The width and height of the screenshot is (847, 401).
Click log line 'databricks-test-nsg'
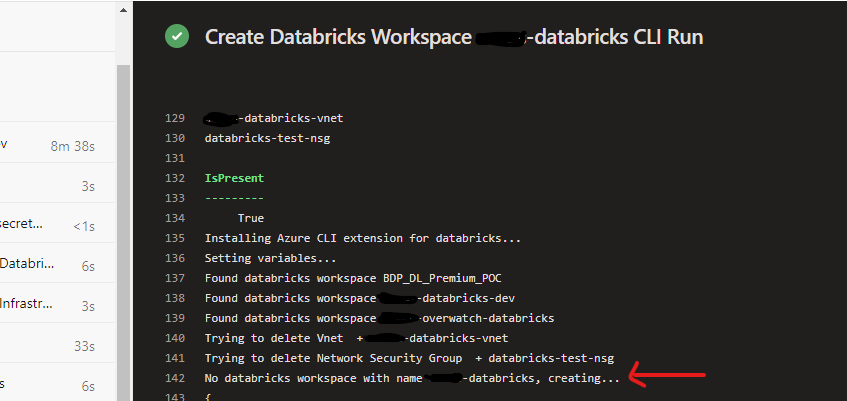pyautogui.click(x=267, y=138)
